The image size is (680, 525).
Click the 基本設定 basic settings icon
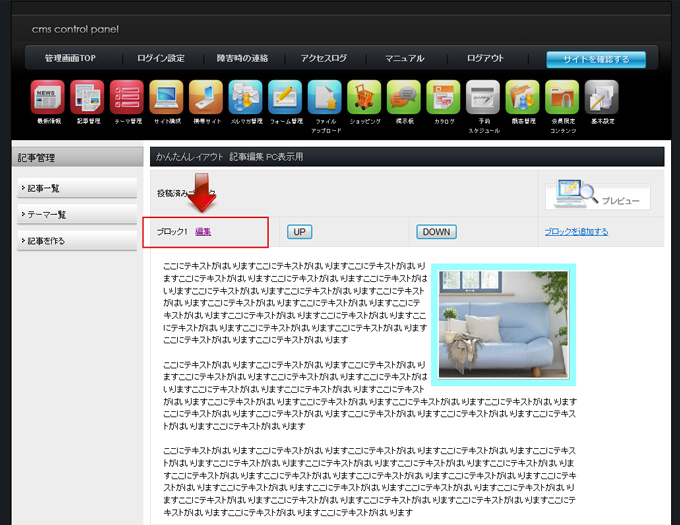601,98
